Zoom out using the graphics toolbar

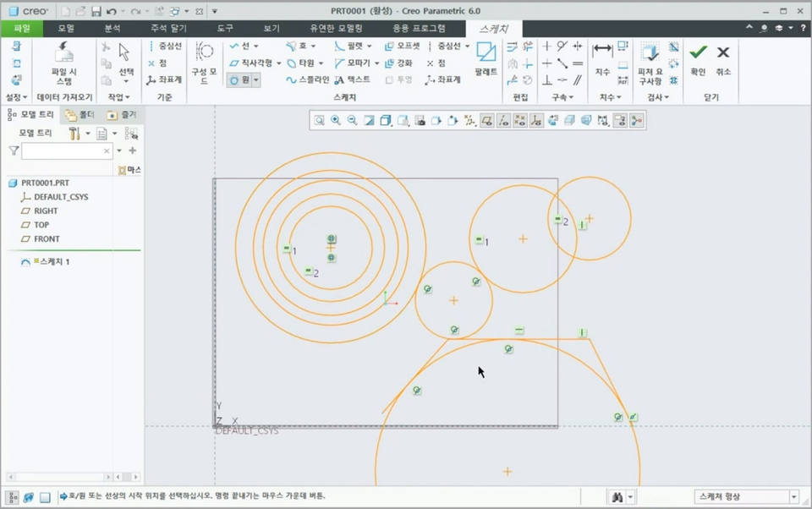pyautogui.click(x=352, y=120)
